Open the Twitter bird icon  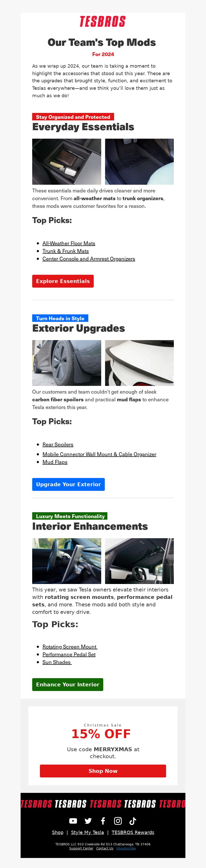point(88,821)
